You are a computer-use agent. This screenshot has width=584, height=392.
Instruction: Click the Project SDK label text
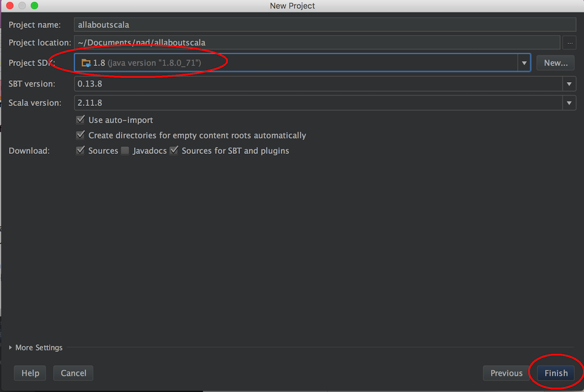[32, 63]
